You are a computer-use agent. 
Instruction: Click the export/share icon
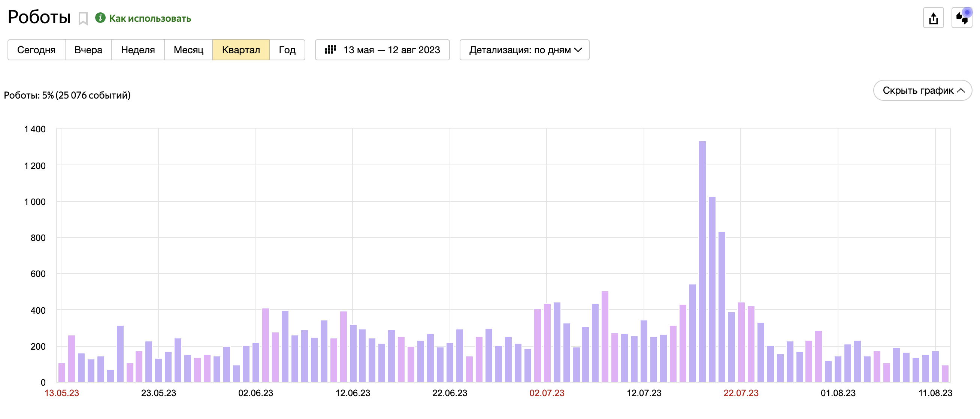(x=933, y=18)
